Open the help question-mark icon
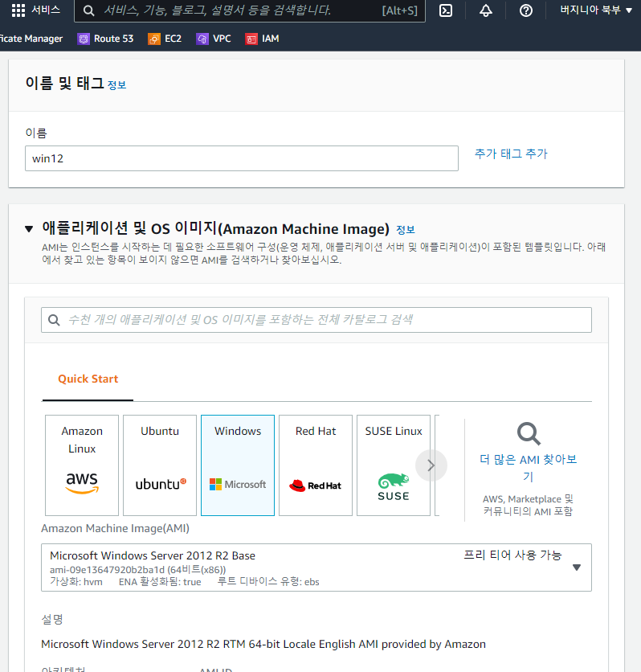Screen dimensions: 641x672 (526, 10)
